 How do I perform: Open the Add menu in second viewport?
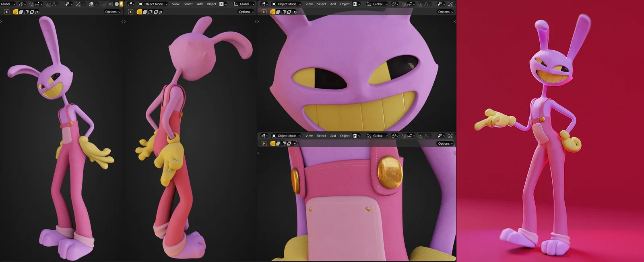point(200,4)
